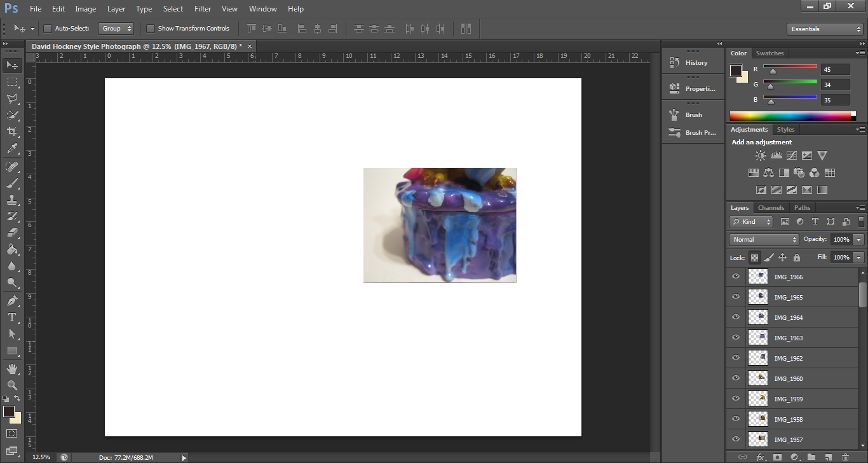
Task: Select the Quick Selection tool
Action: click(12, 115)
